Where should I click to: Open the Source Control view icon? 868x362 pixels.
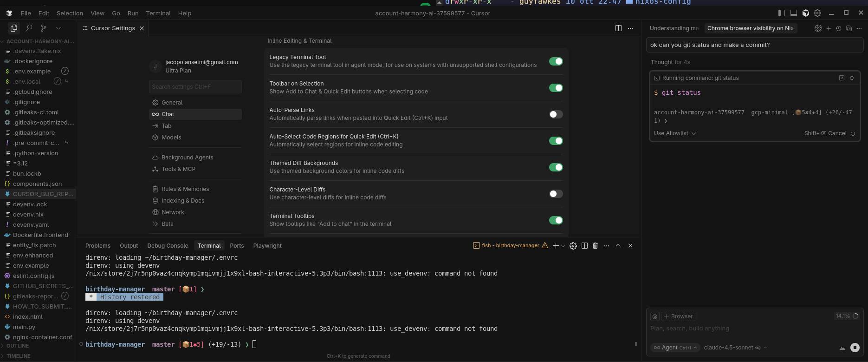click(44, 28)
